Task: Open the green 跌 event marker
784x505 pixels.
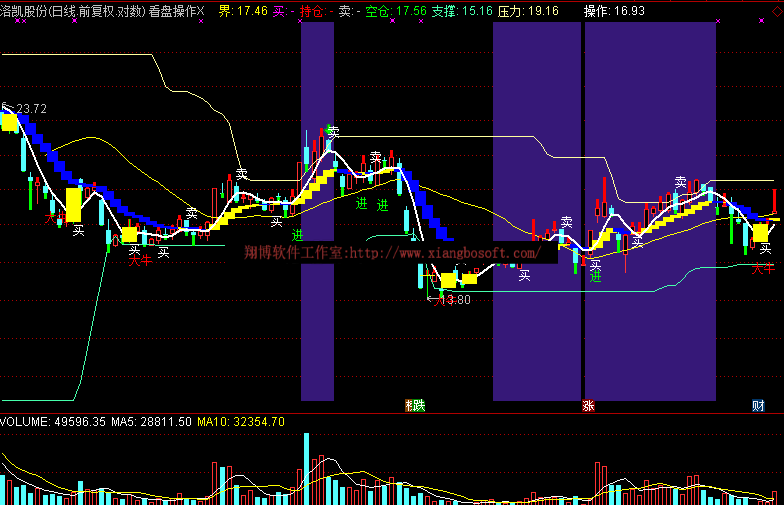Action: tap(418, 406)
